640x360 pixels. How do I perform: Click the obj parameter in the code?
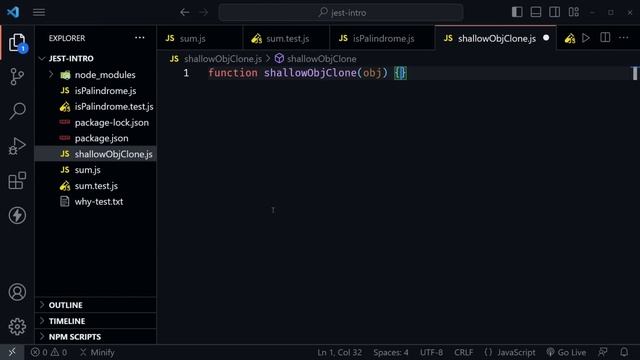coord(372,73)
